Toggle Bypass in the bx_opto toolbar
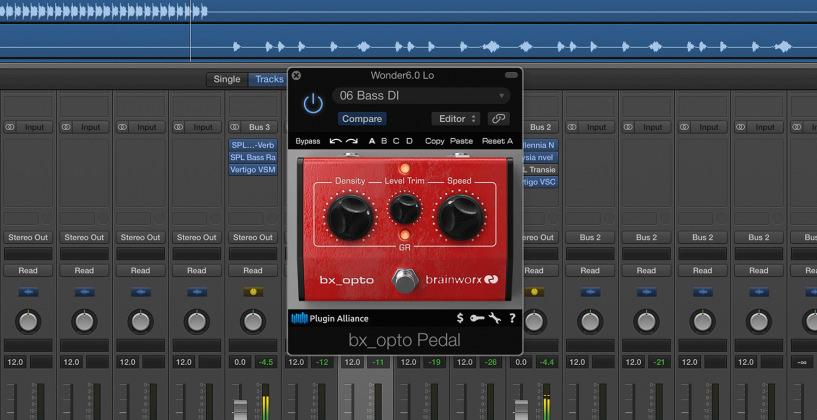 point(307,141)
